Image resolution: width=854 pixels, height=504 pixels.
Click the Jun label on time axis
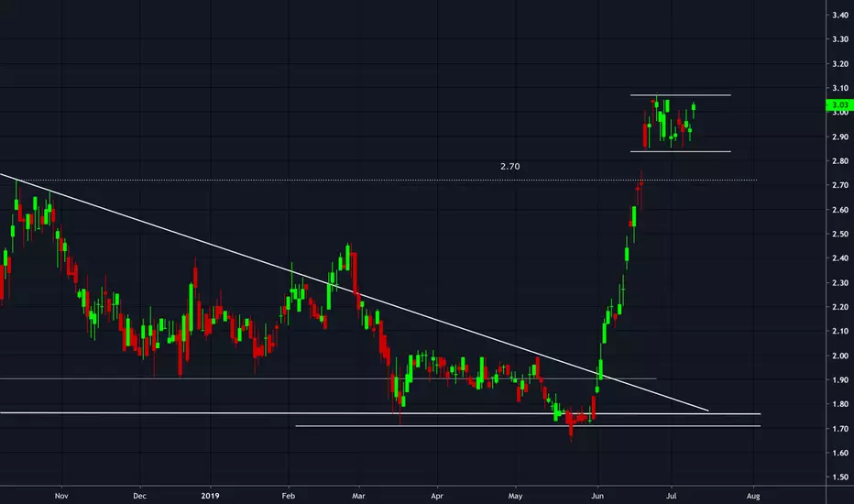(x=597, y=496)
